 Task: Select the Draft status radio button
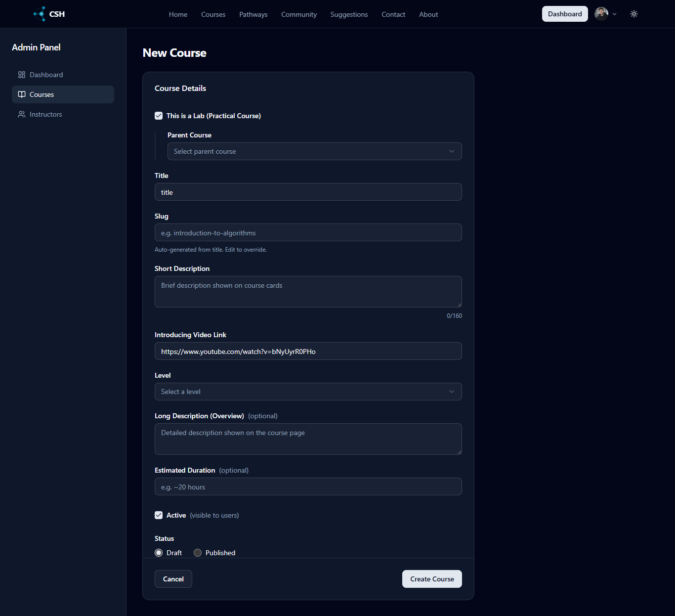[x=159, y=553]
